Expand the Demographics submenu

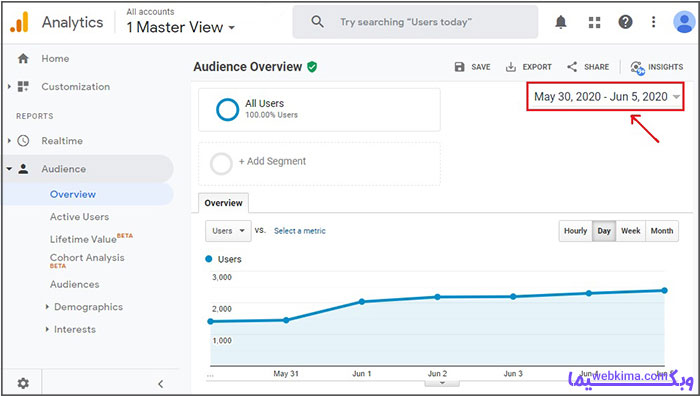(x=47, y=307)
